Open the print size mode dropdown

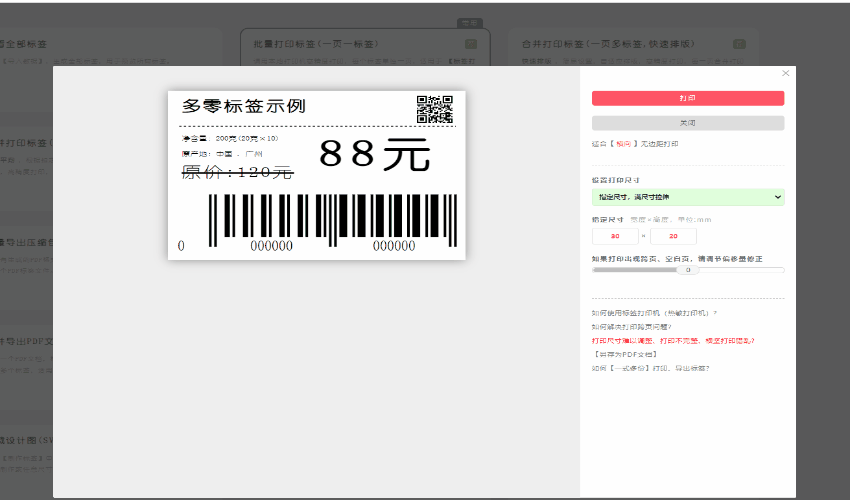point(687,197)
